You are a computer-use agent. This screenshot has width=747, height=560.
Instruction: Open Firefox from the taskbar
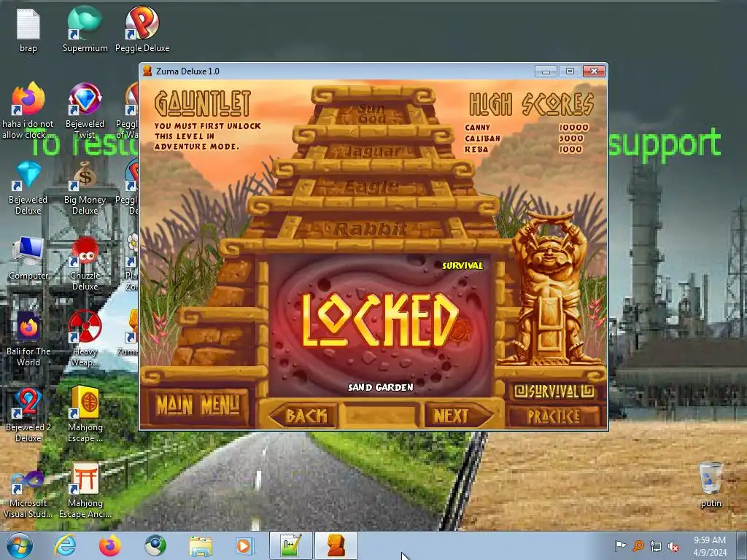[x=110, y=545]
